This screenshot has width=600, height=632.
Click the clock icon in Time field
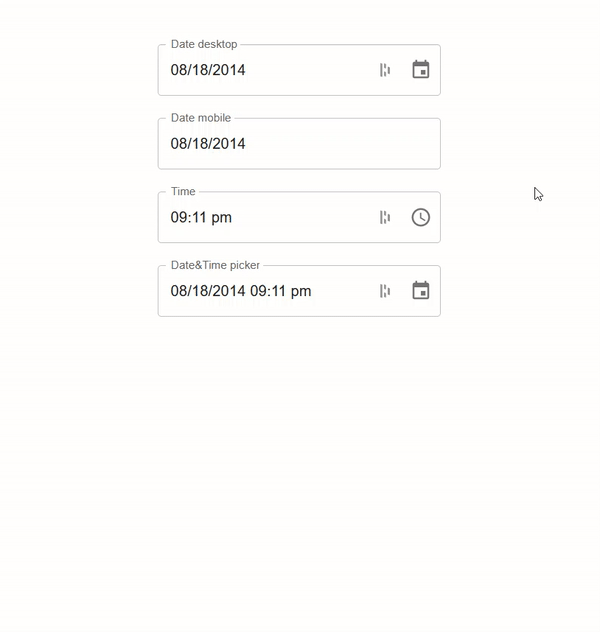[421, 217]
